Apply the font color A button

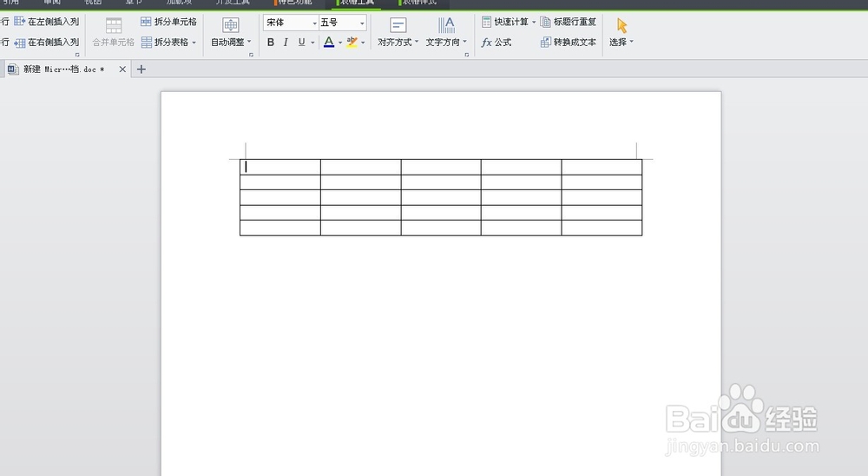(329, 42)
